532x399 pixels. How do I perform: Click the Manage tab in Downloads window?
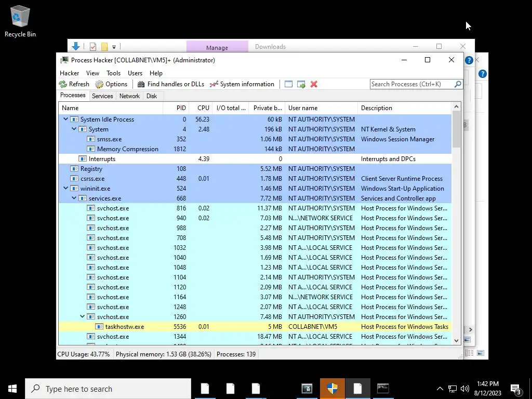coord(217,47)
